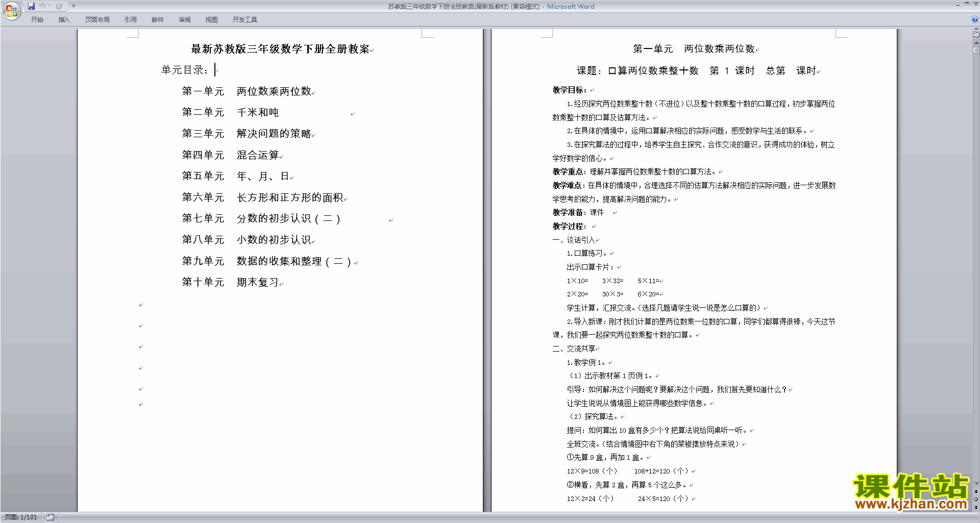Screen dimensions: 980x523
Task: Click the 单元目录 heading
Action: (184, 70)
